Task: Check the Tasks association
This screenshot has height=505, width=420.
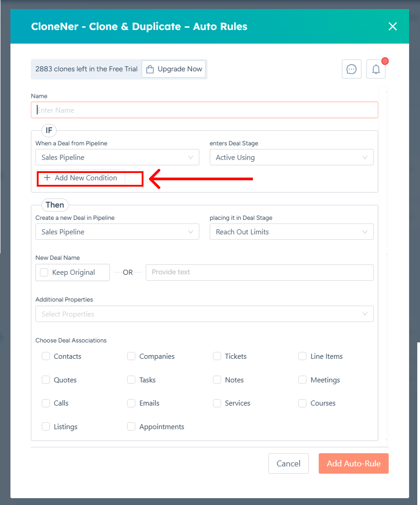Action: [131, 380]
